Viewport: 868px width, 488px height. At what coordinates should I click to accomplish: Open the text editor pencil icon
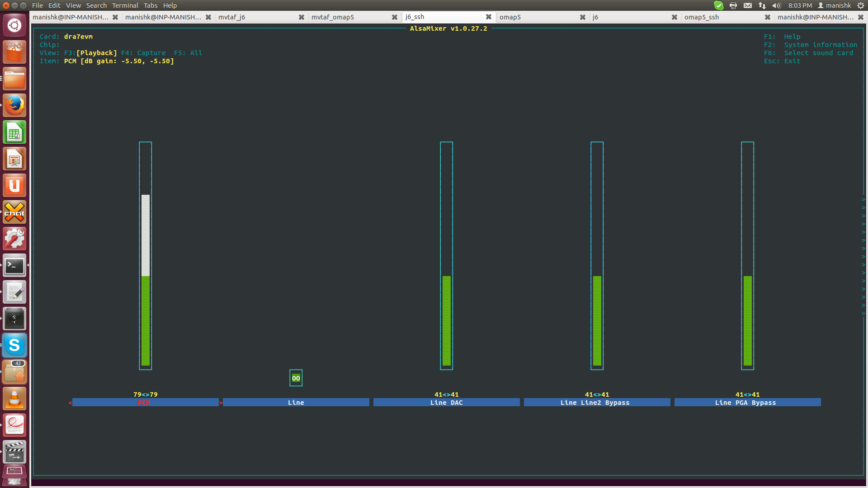click(14, 292)
